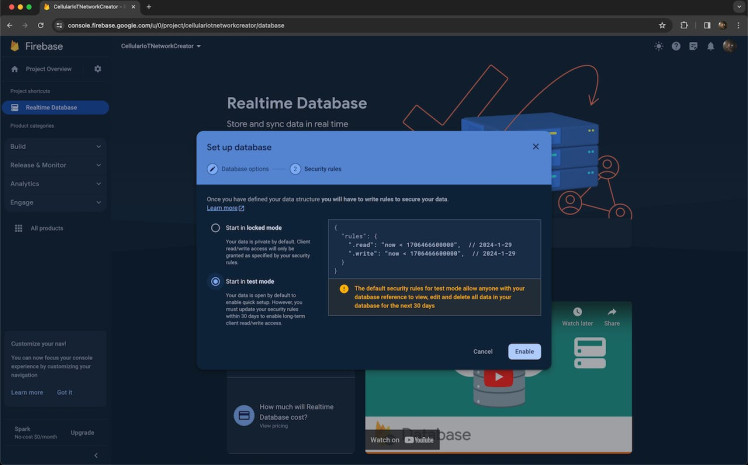748x465 pixels.
Task: Click the Enable button
Action: coord(524,351)
